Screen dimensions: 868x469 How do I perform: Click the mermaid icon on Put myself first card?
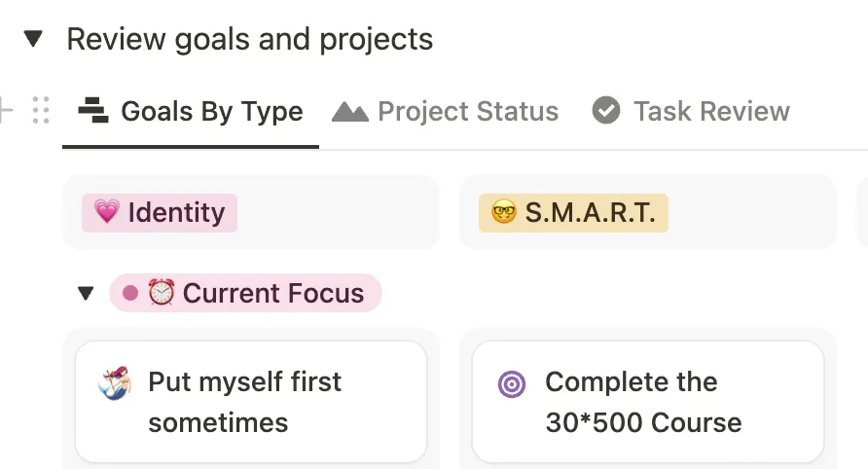pos(115,384)
